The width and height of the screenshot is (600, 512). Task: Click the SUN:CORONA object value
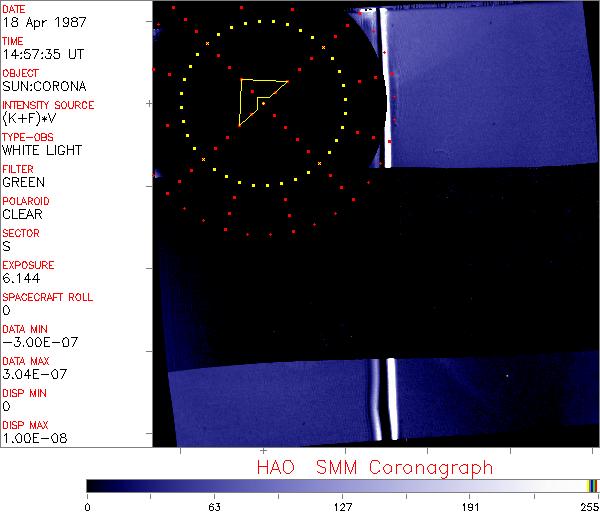pos(42,86)
